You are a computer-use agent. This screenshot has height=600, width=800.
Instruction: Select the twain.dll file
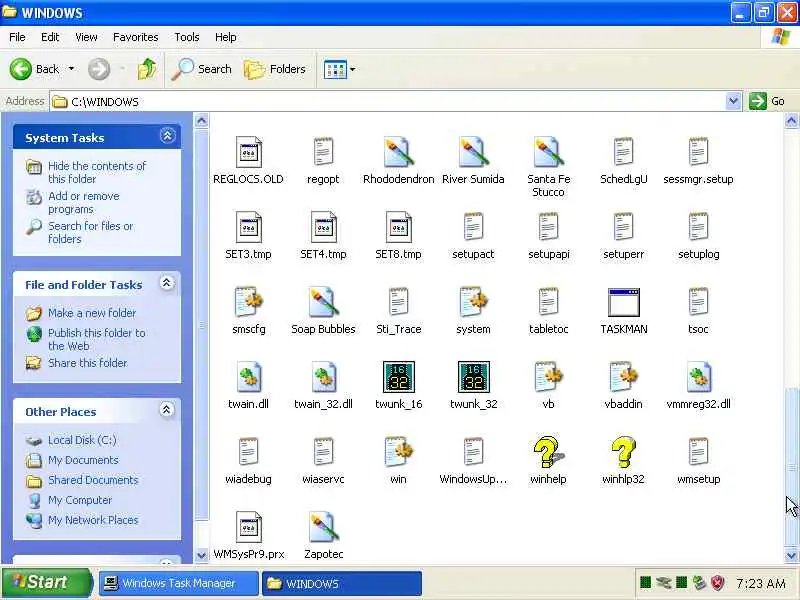248,377
